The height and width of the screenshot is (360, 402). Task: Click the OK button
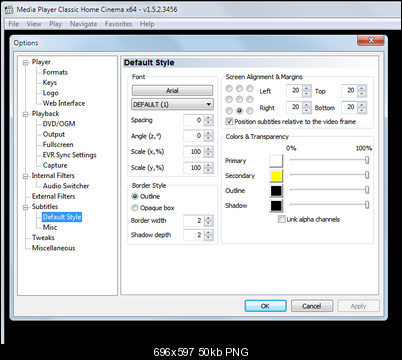pos(265,306)
